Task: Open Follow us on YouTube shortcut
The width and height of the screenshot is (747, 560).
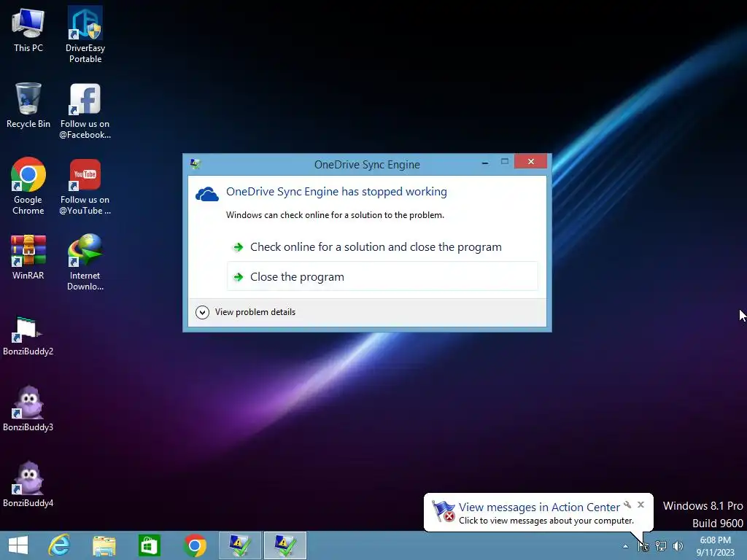Action: coord(85,187)
